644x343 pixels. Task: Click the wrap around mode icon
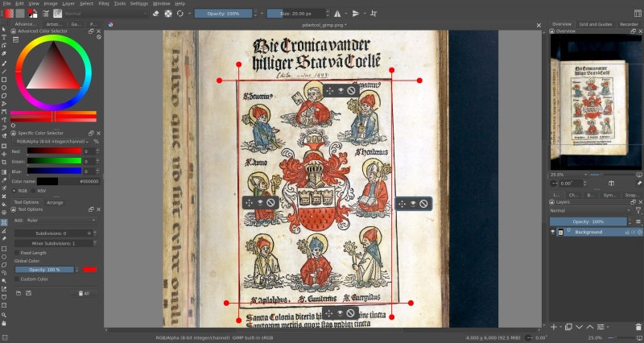tap(374, 14)
